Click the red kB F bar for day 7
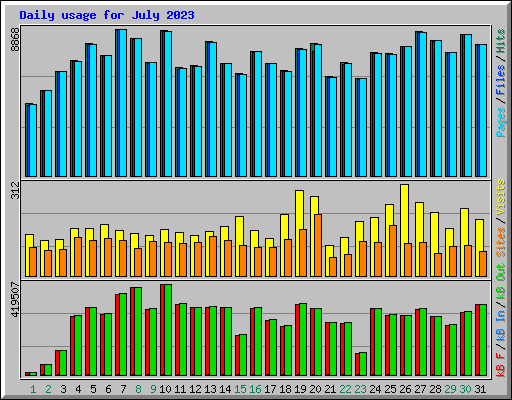Viewport: 512px width, 400px height. [117, 335]
